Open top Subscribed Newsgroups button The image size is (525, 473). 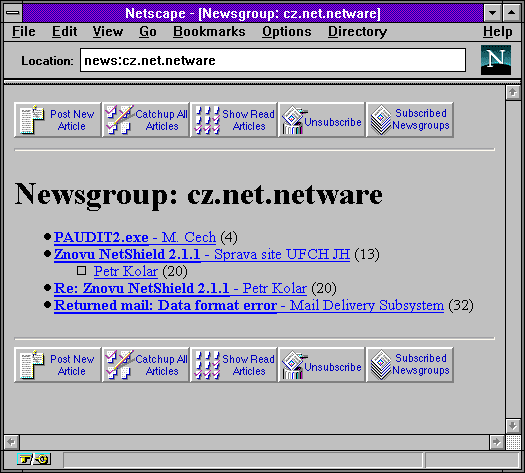point(410,120)
